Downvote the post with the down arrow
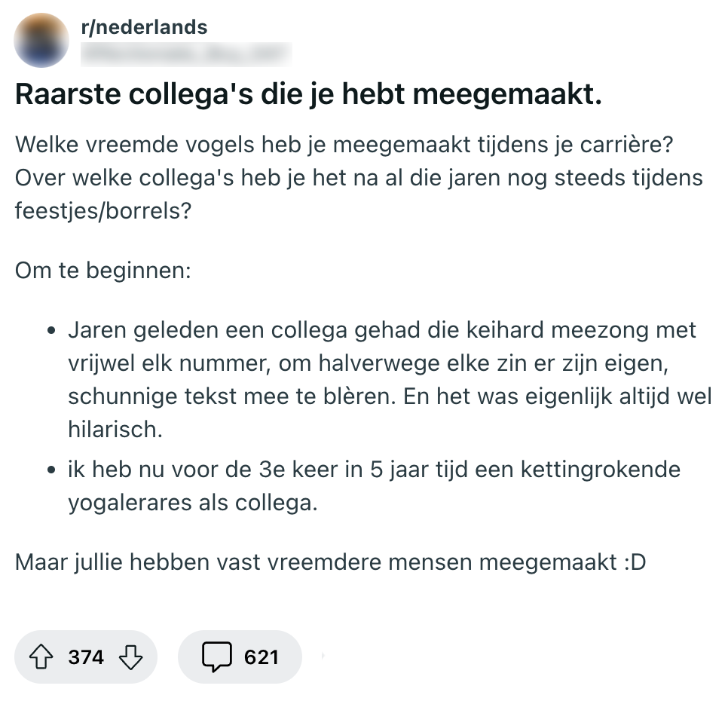Screen dimensions: 728x701 tap(131, 657)
